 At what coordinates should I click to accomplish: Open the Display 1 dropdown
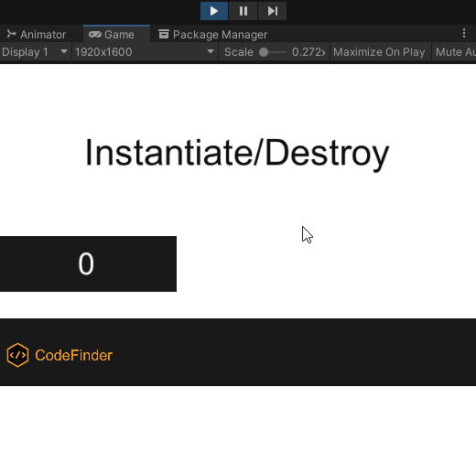(35, 52)
